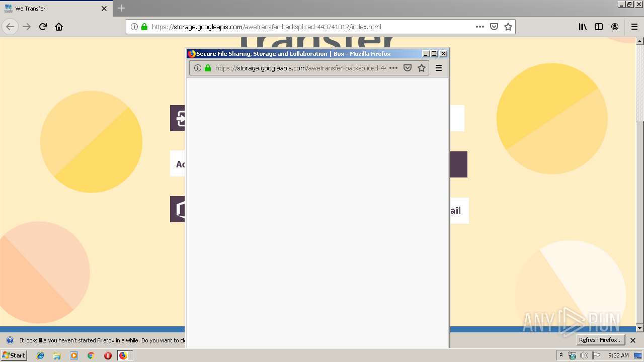Close the We Transfer tab
The height and width of the screenshot is (362, 644).
(104, 9)
